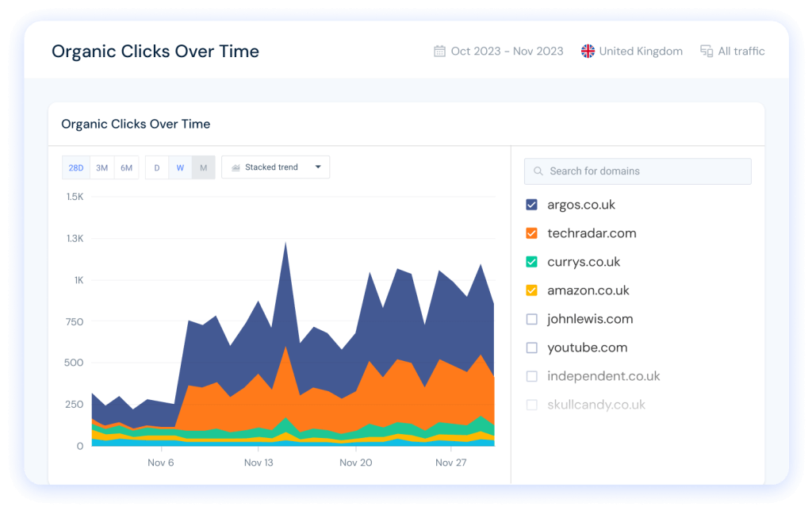Select monthly (M) granularity button
The height and width of the screenshot is (511, 812).
coord(204,168)
